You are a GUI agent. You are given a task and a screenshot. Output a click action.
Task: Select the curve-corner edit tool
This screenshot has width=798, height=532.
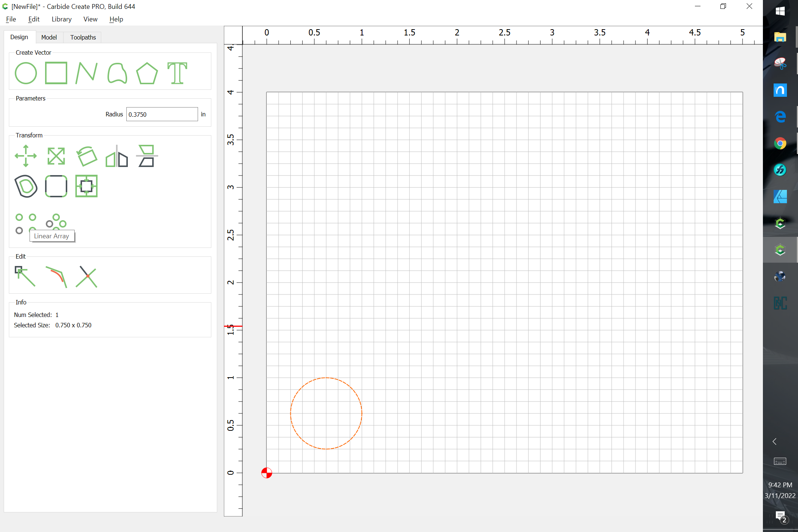click(56, 276)
